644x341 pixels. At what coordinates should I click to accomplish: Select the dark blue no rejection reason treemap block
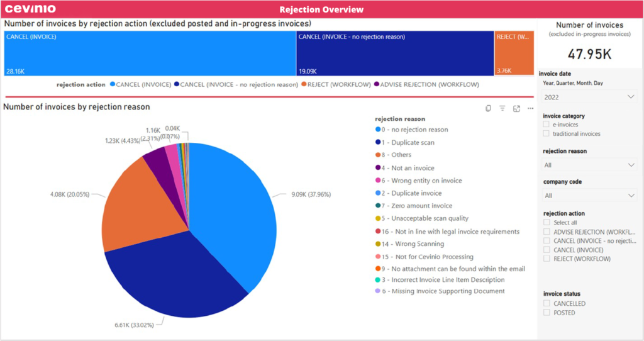click(395, 53)
